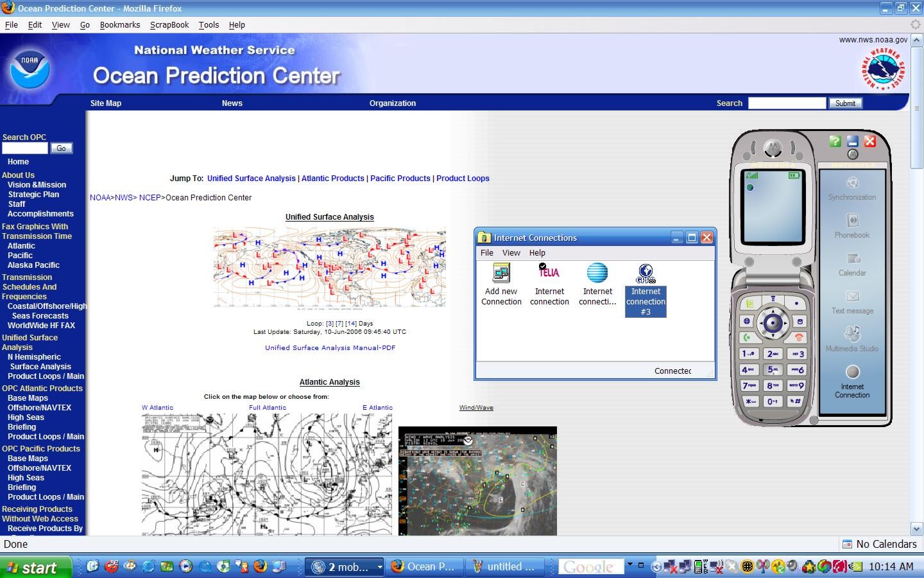Click the Submit search button

(x=845, y=103)
